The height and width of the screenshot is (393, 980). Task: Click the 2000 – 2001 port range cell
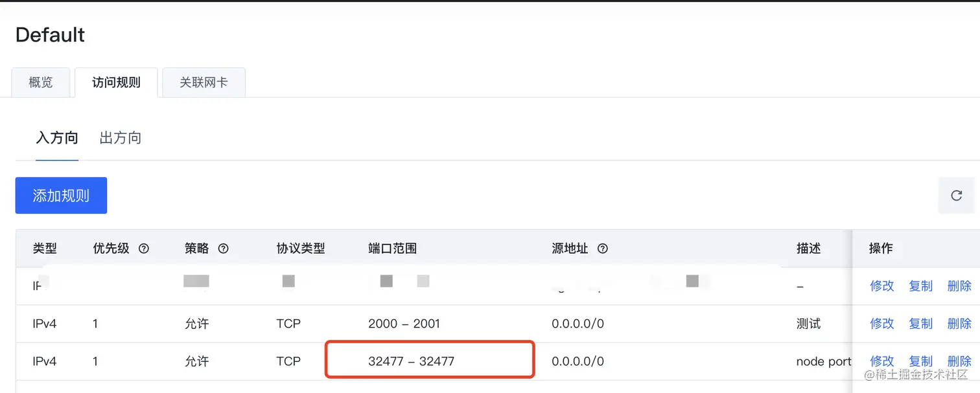point(404,323)
